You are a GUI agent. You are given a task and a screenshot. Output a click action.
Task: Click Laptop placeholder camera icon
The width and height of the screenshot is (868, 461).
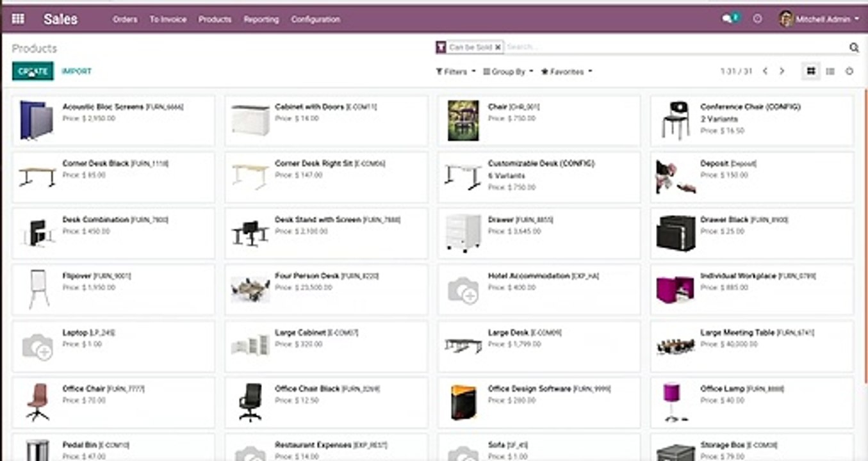(x=38, y=347)
